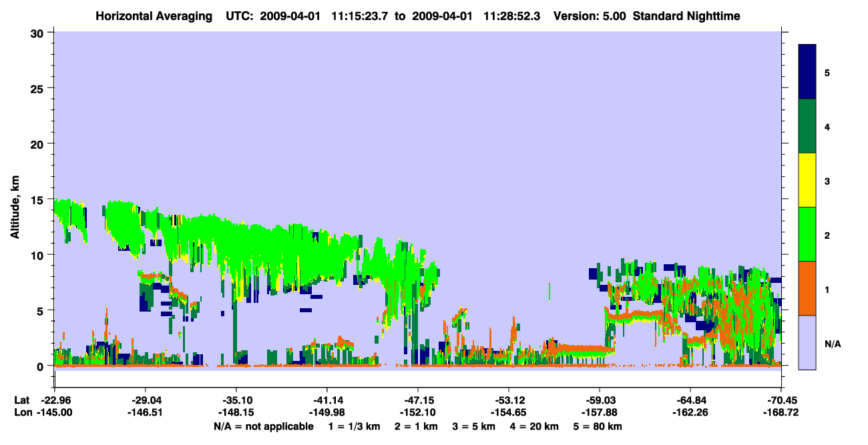The height and width of the screenshot is (445, 868).
Task: Click the start time '11:15:23.7' in title
Action: [x=358, y=15]
